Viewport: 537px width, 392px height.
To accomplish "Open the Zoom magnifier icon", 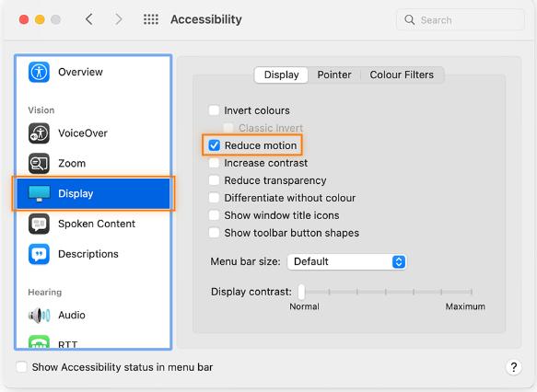I will (x=39, y=164).
